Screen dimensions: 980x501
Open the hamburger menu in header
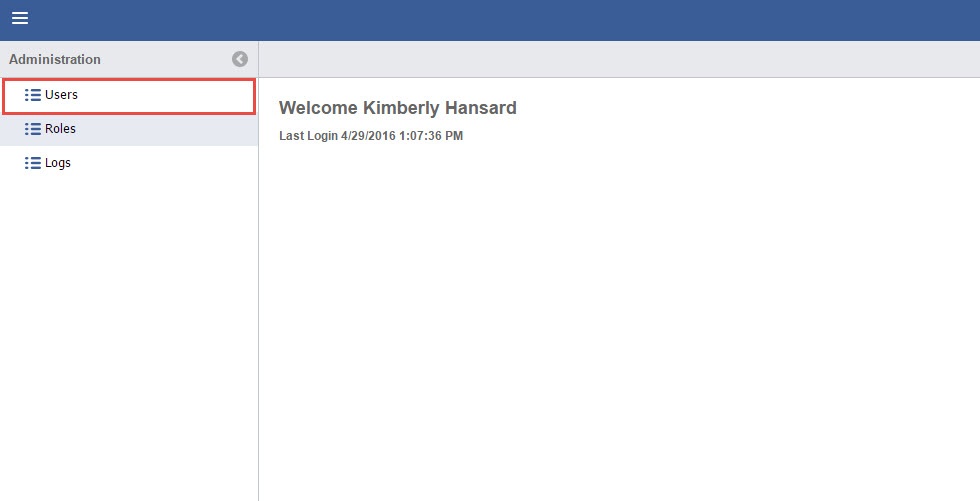click(20, 19)
